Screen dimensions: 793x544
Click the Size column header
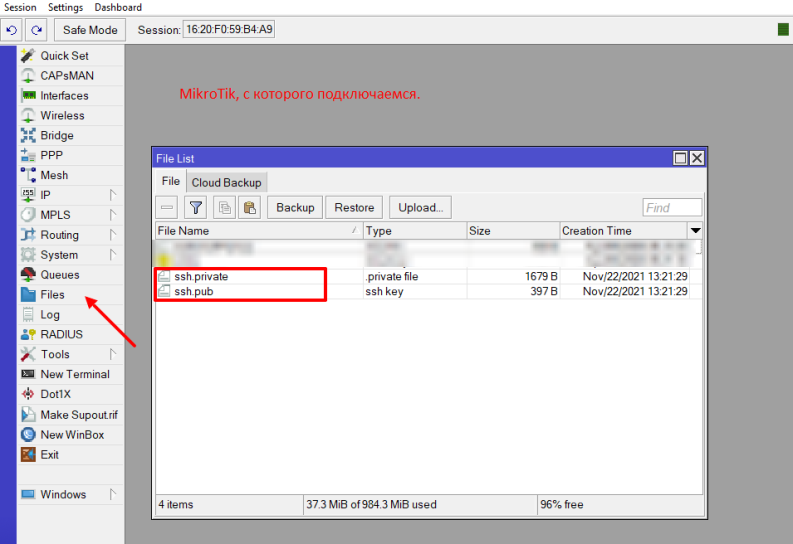pos(513,231)
